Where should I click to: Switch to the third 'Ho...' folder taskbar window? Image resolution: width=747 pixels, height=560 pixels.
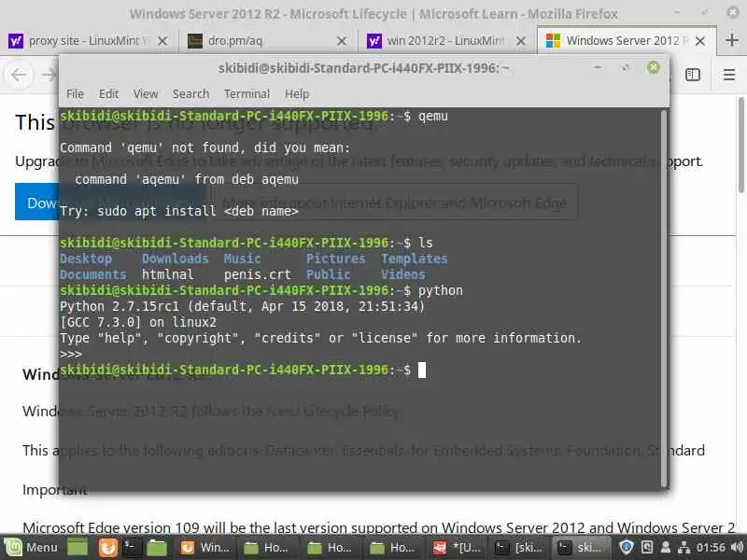tap(392, 548)
